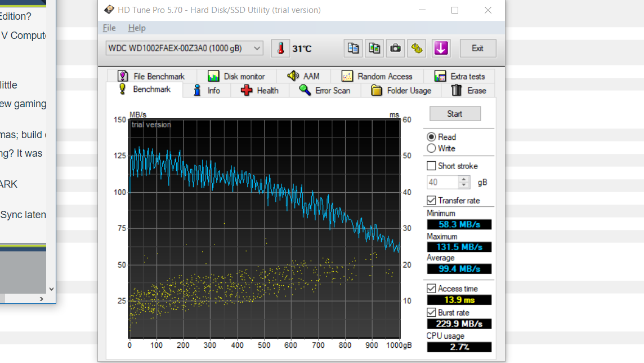644x363 pixels.
Task: Open the options gear icon
Action: pos(417,48)
